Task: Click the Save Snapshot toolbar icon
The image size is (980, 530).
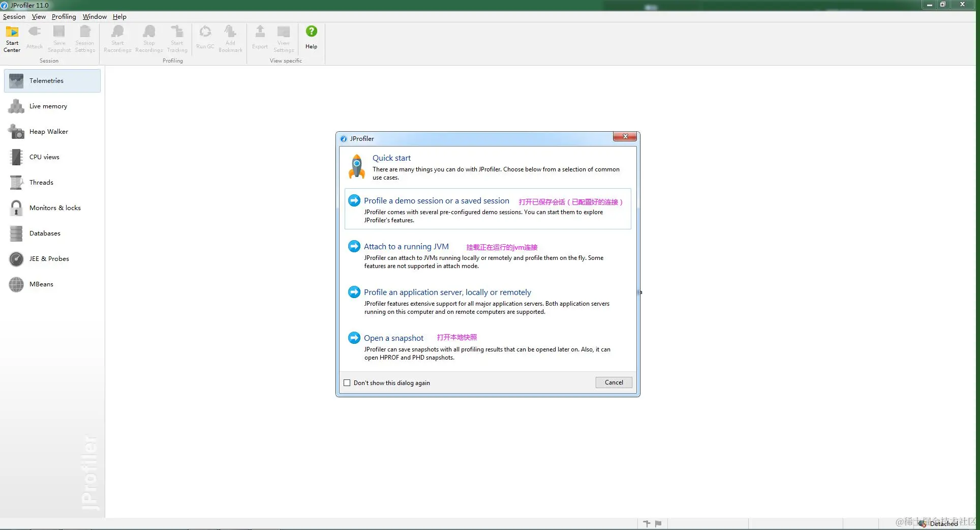Action: click(x=59, y=39)
